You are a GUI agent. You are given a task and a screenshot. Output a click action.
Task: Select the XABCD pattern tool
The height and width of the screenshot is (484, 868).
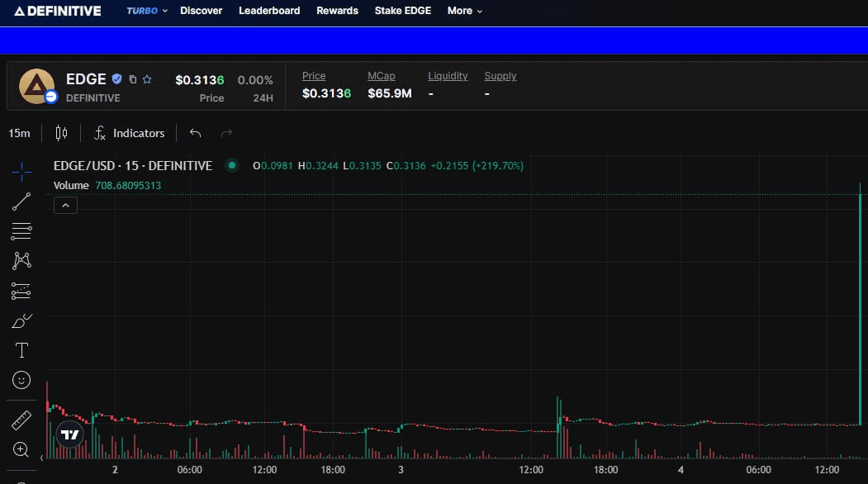tap(21, 261)
